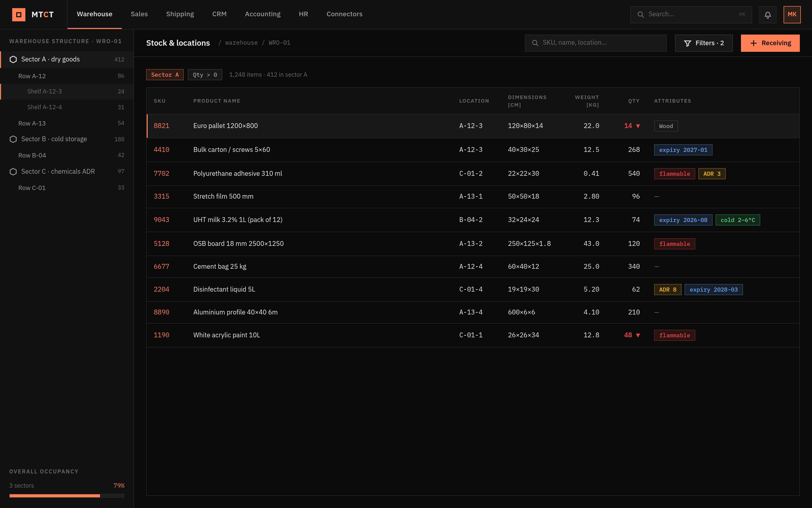Select Shelf A-12-4 in the tree
Image resolution: width=812 pixels, height=508 pixels.
tap(67, 107)
